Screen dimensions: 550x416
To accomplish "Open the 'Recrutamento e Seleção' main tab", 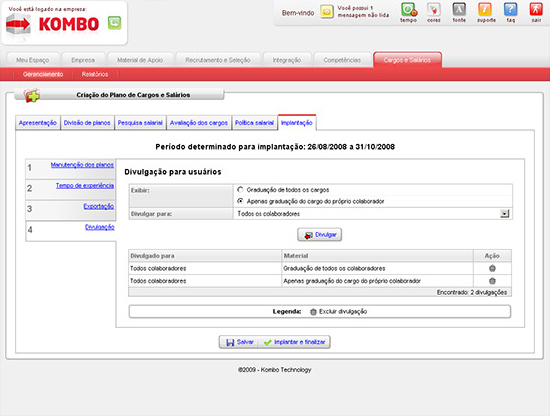I will 218,60.
